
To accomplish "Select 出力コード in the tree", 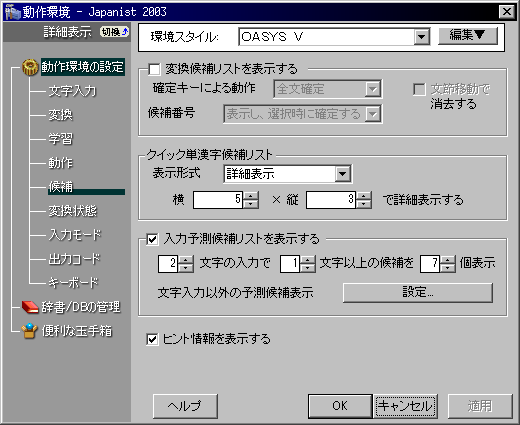I will click(x=74, y=259).
